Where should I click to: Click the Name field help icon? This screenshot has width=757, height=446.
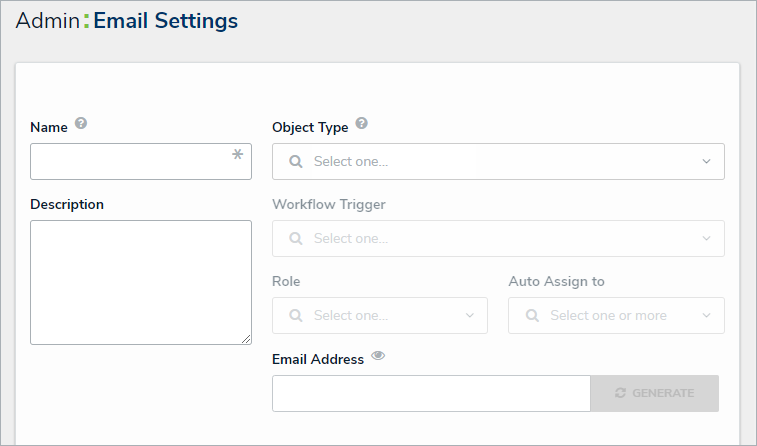[81, 125]
